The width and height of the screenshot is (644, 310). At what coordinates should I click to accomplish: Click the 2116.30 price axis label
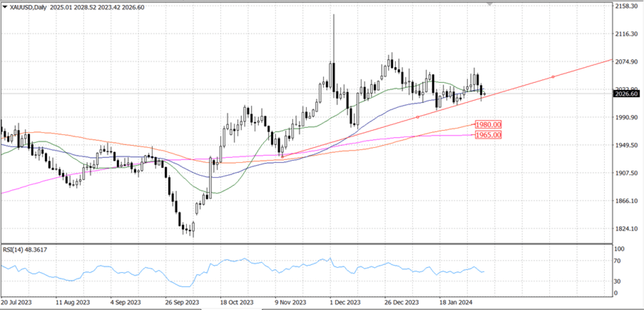point(626,34)
